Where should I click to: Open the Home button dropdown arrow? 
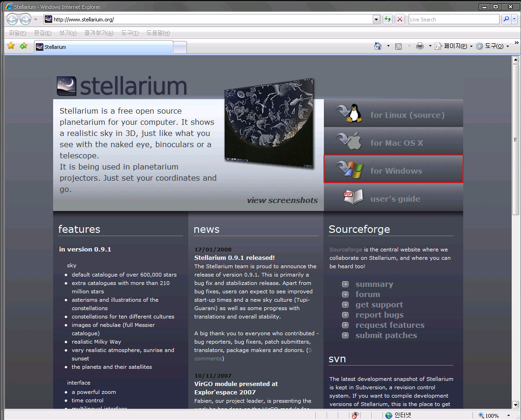pyautogui.click(x=388, y=46)
